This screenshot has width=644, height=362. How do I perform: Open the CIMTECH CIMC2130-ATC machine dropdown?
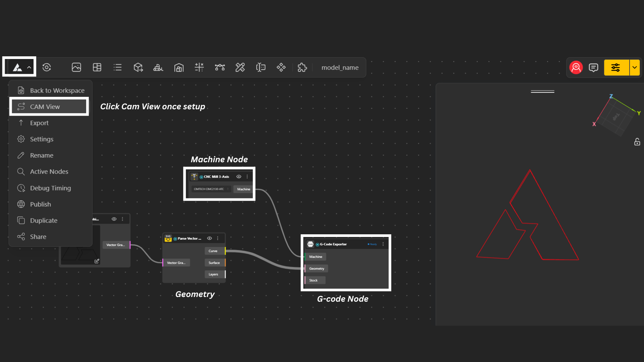point(211,189)
